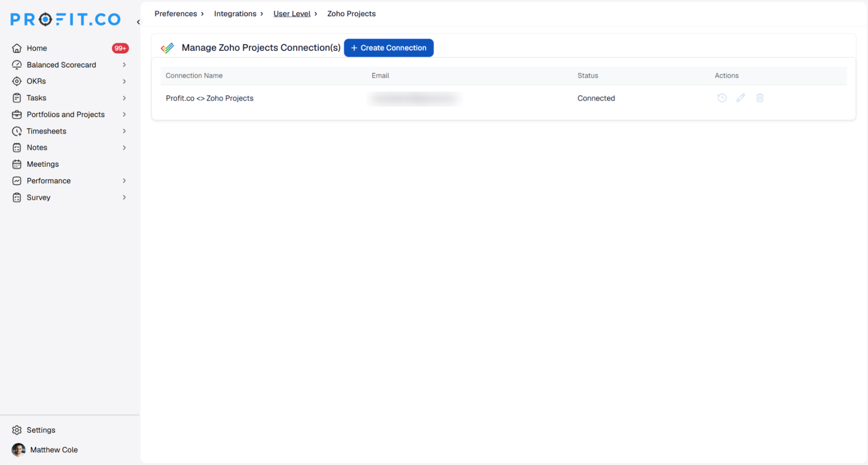Click the Connection Name column header
This screenshot has width=868, height=465.
tap(194, 76)
